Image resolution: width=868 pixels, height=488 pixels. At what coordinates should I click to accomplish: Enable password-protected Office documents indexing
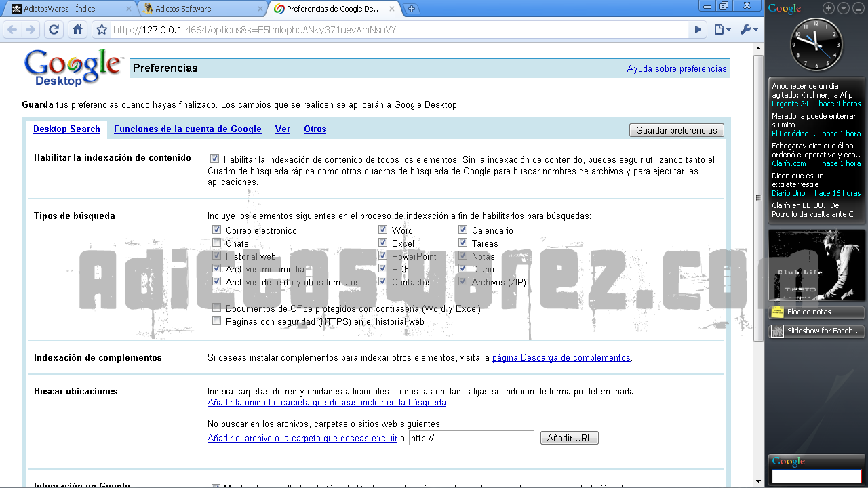tap(217, 308)
